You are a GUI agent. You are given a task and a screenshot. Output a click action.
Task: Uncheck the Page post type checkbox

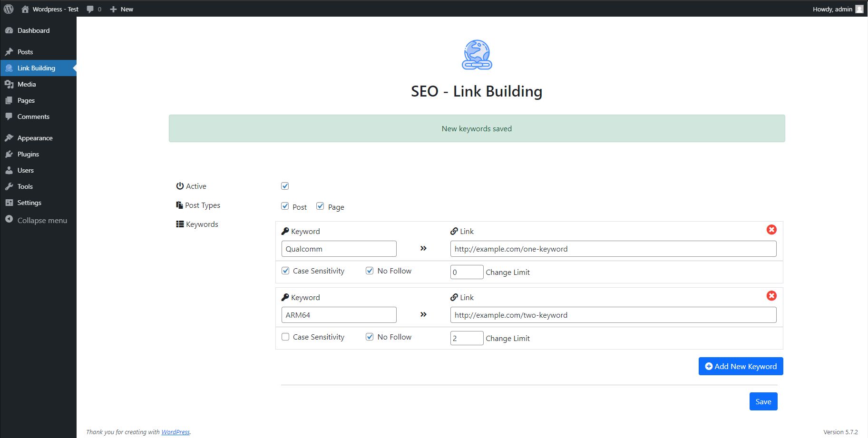click(320, 206)
